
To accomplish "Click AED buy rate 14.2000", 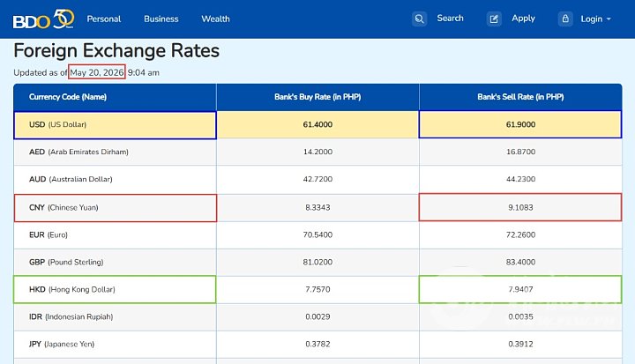I will 317,152.
